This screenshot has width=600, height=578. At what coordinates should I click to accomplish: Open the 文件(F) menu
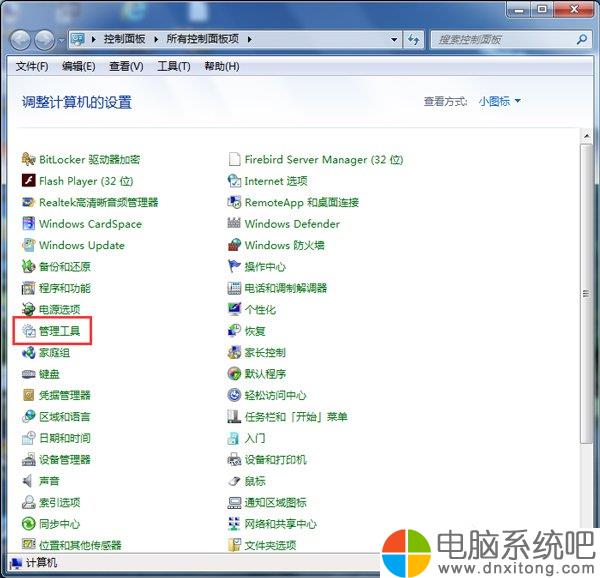(x=32, y=67)
